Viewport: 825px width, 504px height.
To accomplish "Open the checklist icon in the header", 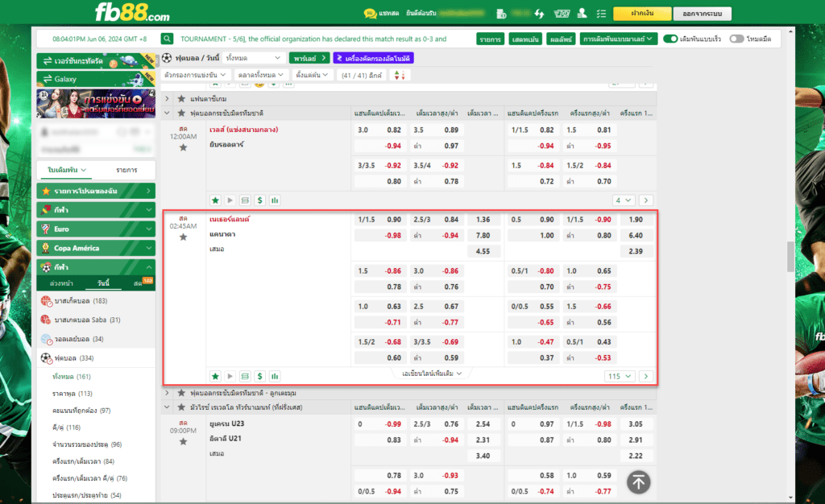I will point(601,14).
